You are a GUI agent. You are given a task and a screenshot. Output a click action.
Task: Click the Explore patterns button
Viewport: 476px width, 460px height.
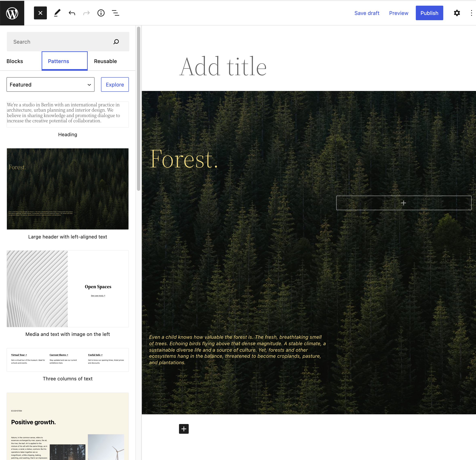(x=115, y=84)
